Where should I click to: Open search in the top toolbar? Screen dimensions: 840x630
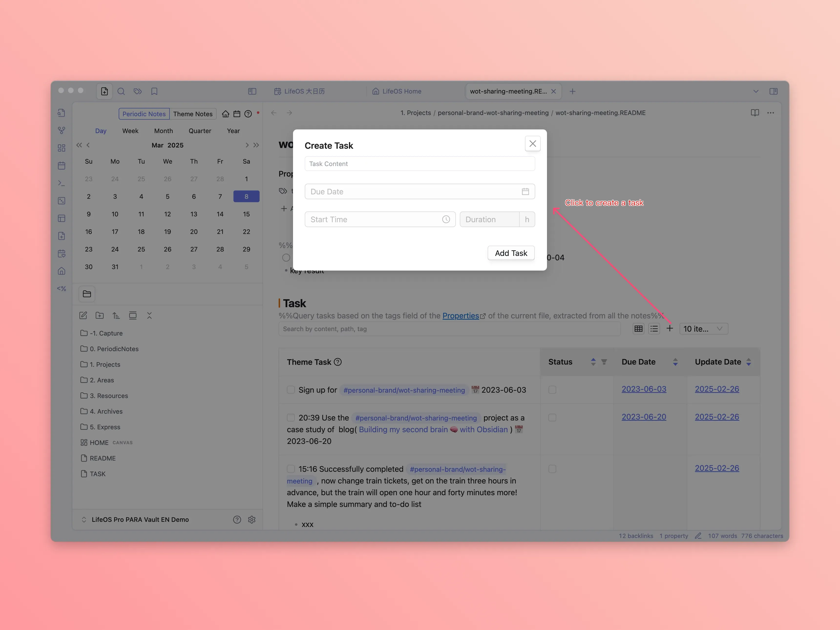[x=121, y=91]
